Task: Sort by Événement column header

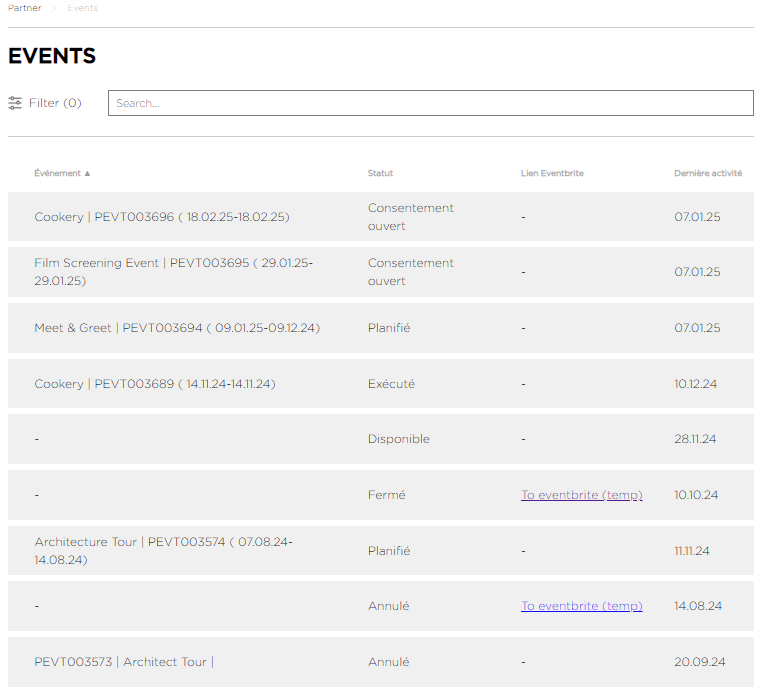Action: coord(57,173)
